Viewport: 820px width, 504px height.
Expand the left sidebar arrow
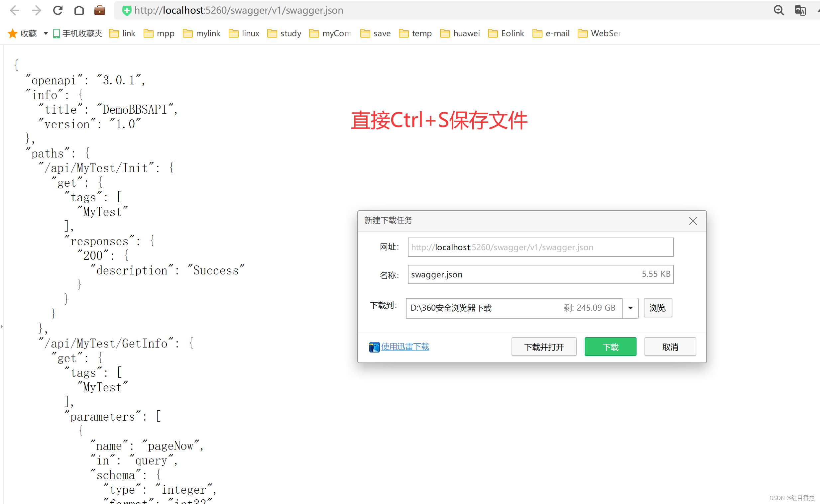point(2,327)
